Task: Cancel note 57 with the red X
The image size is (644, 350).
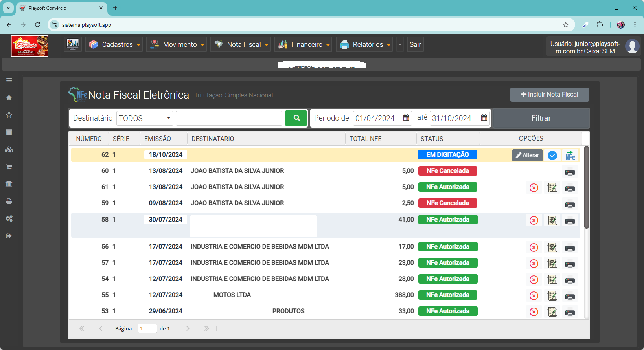Action: (x=534, y=264)
